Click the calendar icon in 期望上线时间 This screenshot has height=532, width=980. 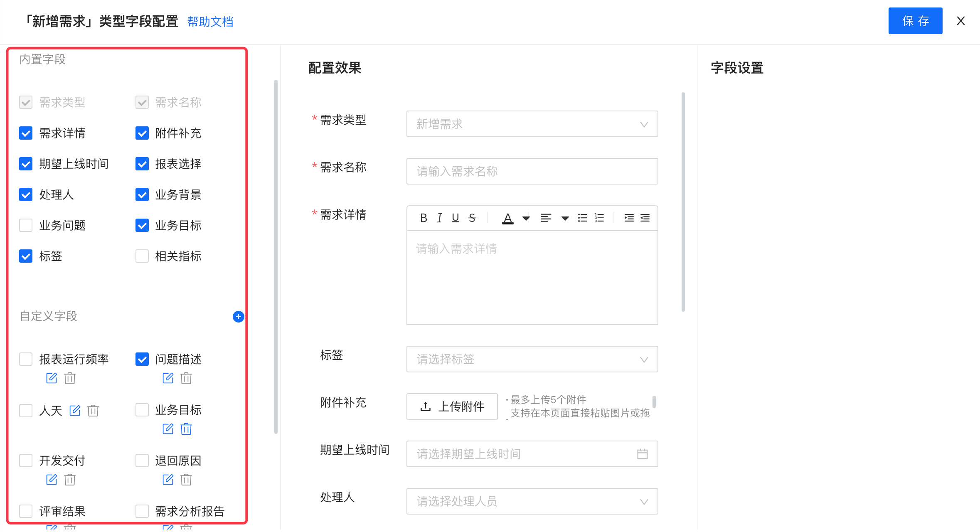[x=642, y=454]
